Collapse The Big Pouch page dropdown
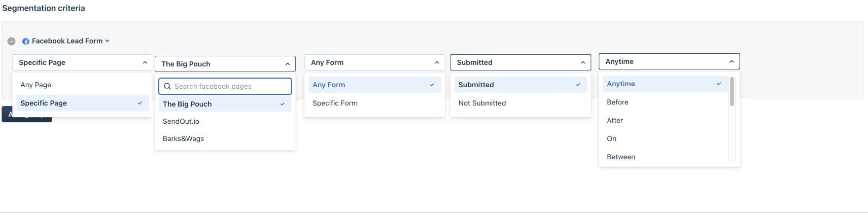Image resolution: width=868 pixels, height=213 pixels. pyautogui.click(x=225, y=64)
